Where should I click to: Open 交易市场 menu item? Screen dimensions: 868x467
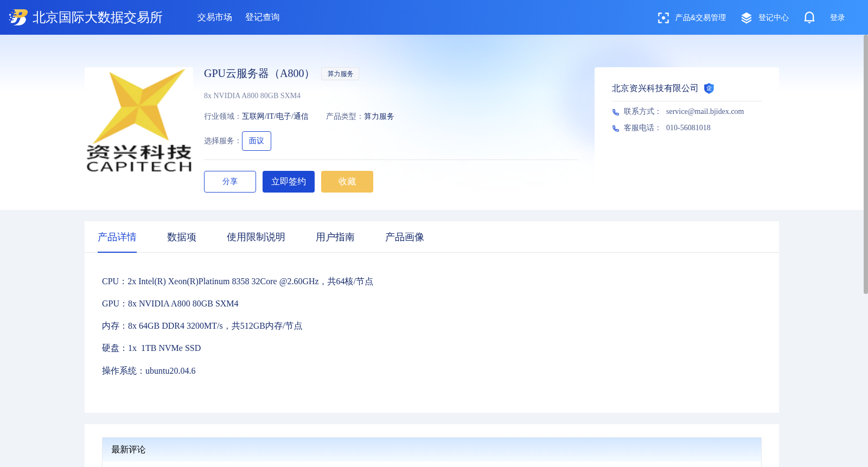pyautogui.click(x=215, y=17)
